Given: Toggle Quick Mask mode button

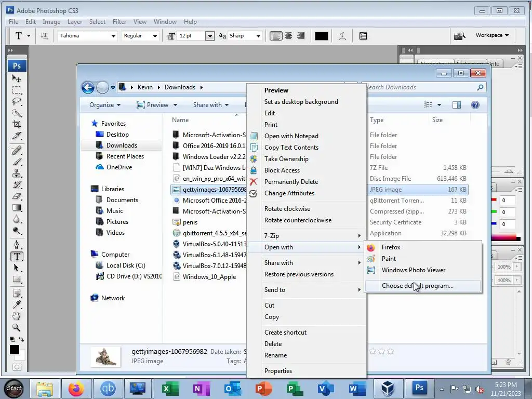Looking at the screenshot, I should 17,367.
